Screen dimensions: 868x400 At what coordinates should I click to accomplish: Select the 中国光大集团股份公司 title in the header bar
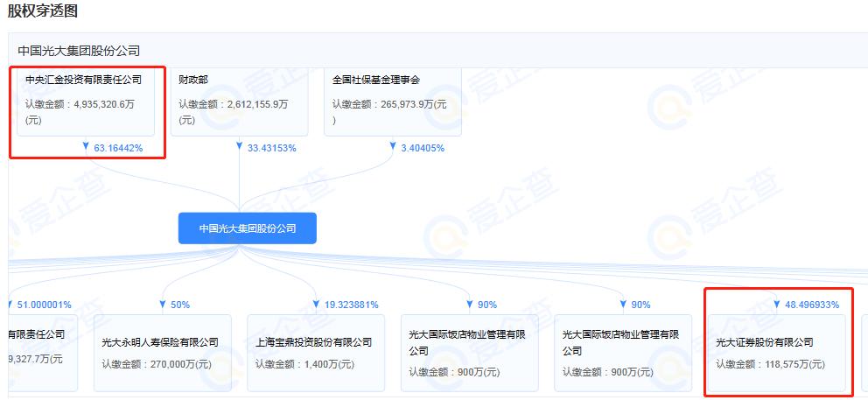(79, 51)
